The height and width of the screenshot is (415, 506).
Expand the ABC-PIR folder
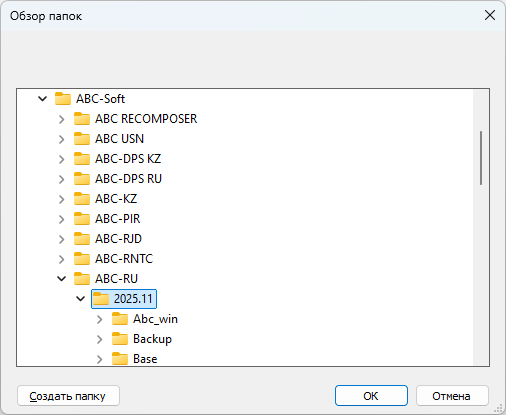point(62,219)
